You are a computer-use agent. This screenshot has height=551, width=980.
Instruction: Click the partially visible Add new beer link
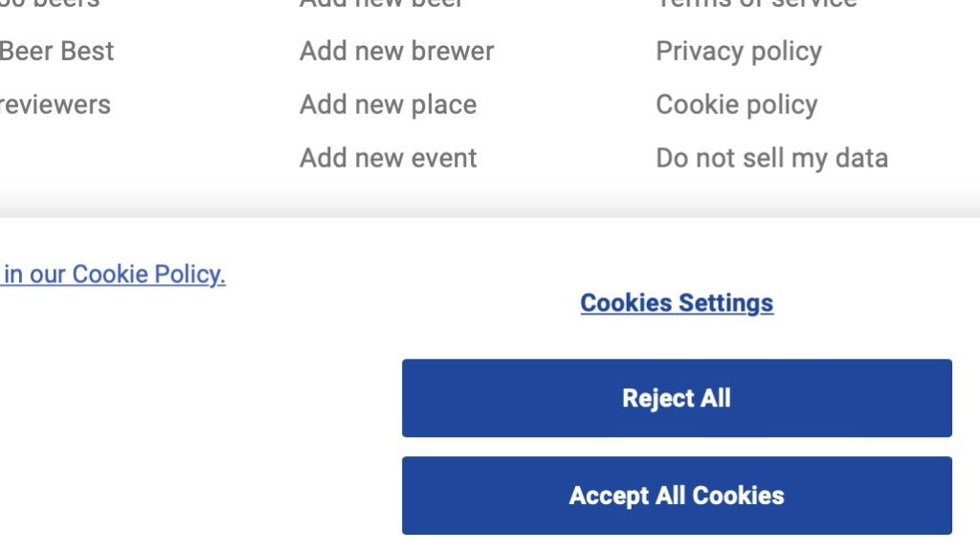click(381, 4)
